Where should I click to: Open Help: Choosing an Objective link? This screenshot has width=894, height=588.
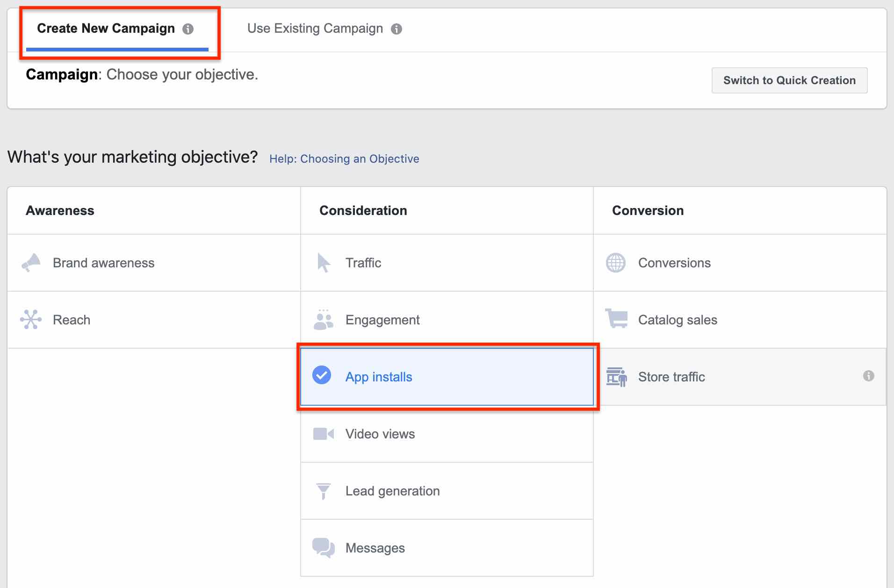(x=344, y=158)
